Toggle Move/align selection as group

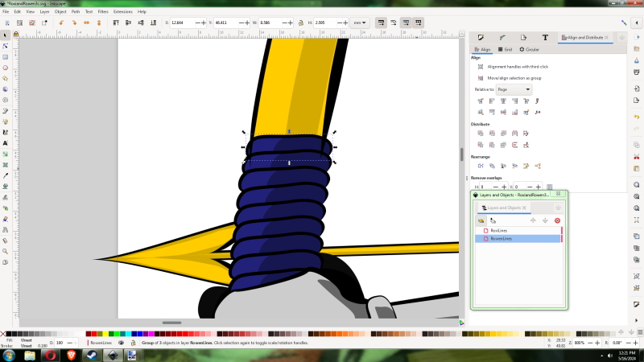[480, 78]
